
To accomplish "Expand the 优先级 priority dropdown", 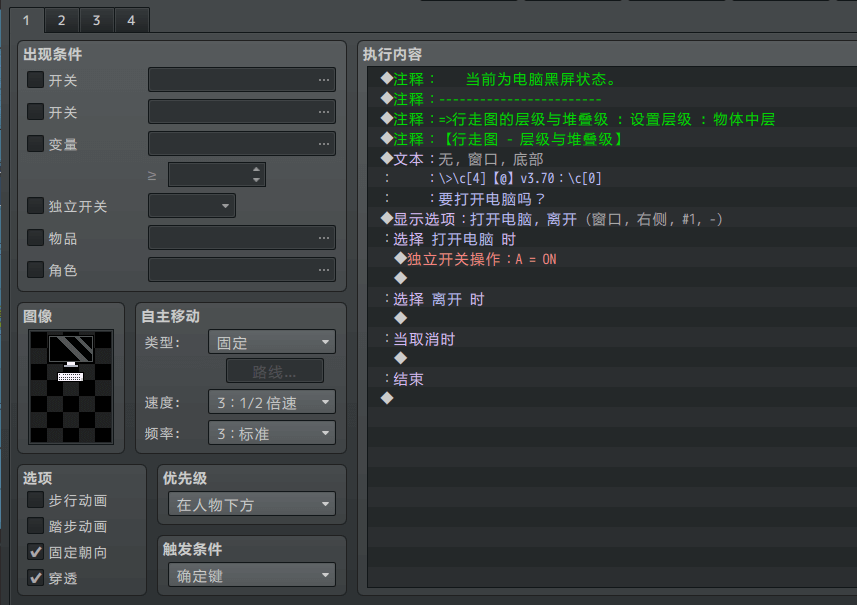I will [251, 505].
